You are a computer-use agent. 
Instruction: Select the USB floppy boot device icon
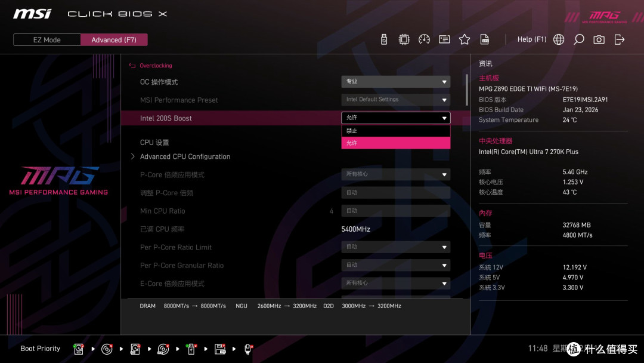tap(219, 349)
